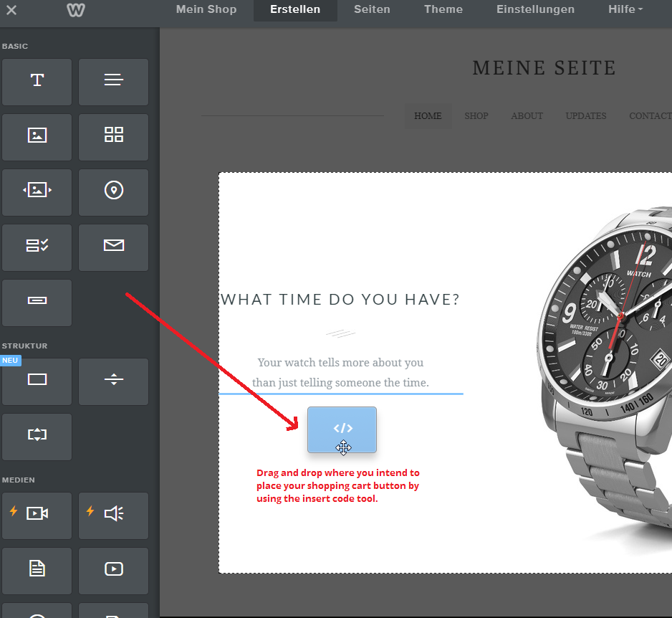The image size is (672, 618).
Task: Click the HOME navigation link
Action: [428, 116]
